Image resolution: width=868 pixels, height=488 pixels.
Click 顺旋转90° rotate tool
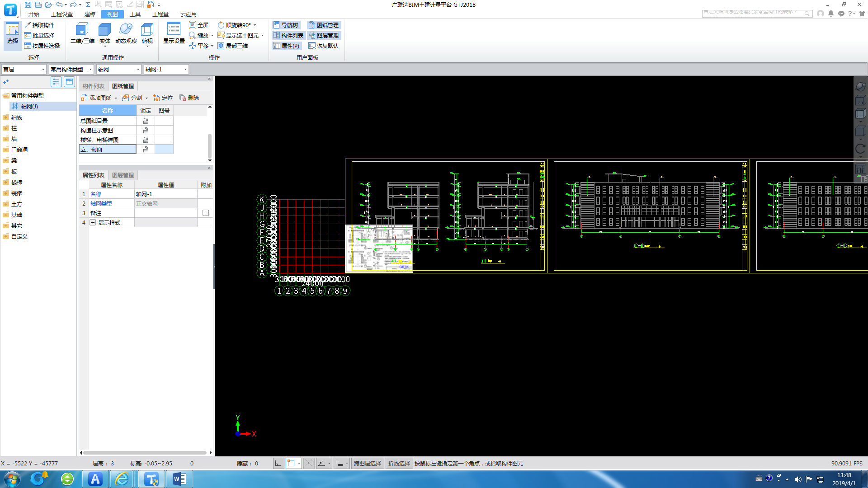(x=235, y=25)
